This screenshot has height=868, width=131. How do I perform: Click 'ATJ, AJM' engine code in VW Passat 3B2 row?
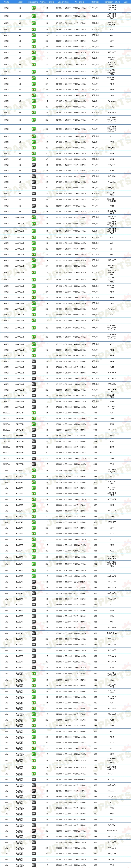click(x=112, y=599)
